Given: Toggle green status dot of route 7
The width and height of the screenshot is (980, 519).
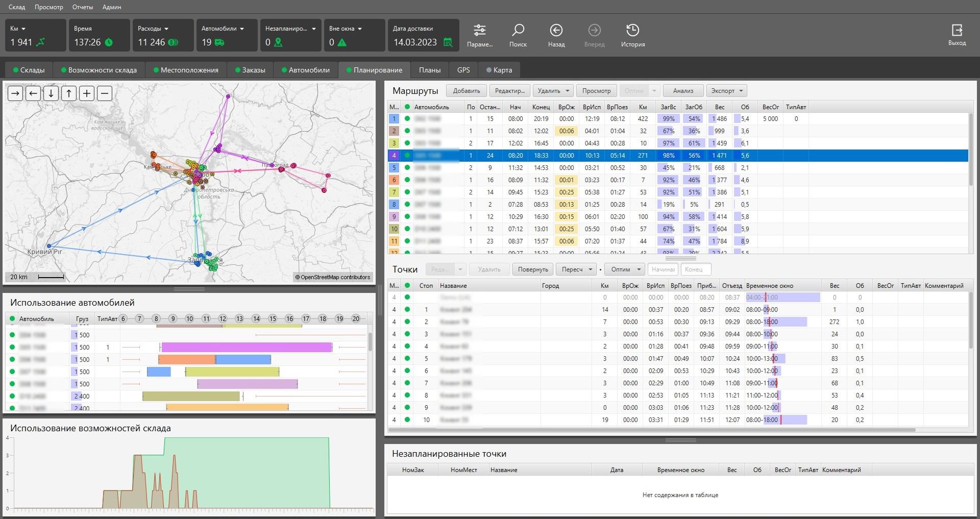Looking at the screenshot, I should click(x=407, y=192).
